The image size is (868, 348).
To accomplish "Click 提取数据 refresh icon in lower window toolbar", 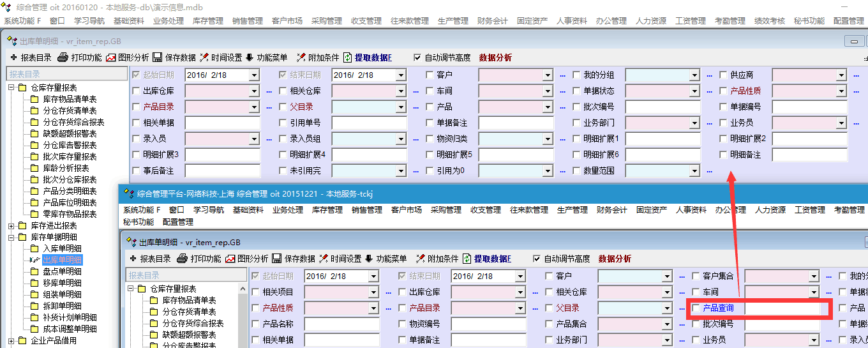I will pyautogui.click(x=467, y=259).
